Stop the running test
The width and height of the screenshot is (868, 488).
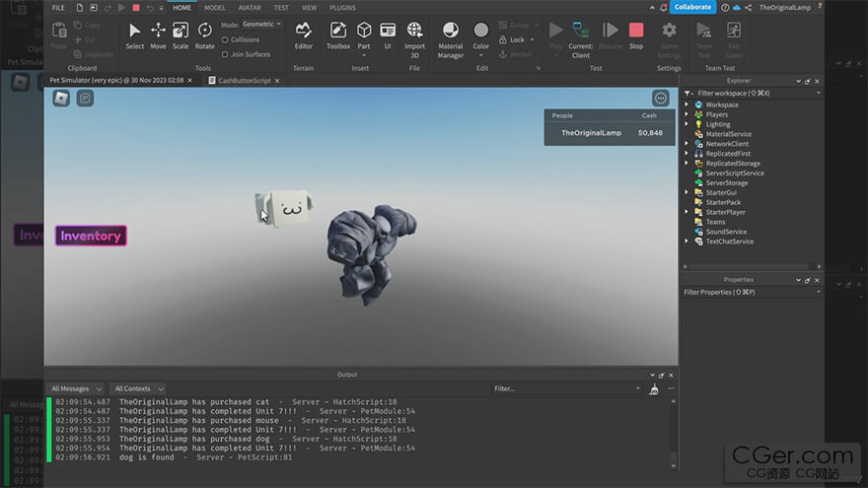(636, 35)
